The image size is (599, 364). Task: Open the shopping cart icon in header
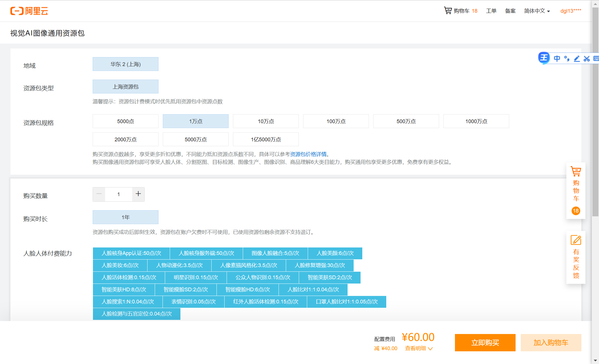pos(448,11)
